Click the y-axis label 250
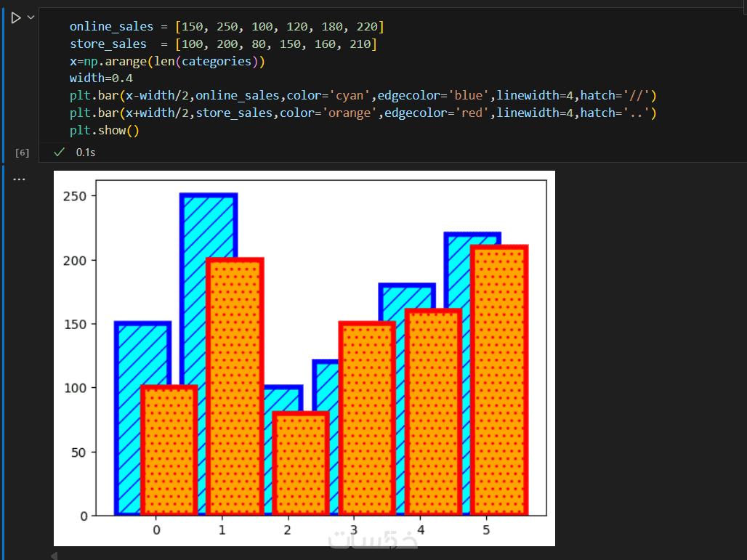 (x=75, y=196)
